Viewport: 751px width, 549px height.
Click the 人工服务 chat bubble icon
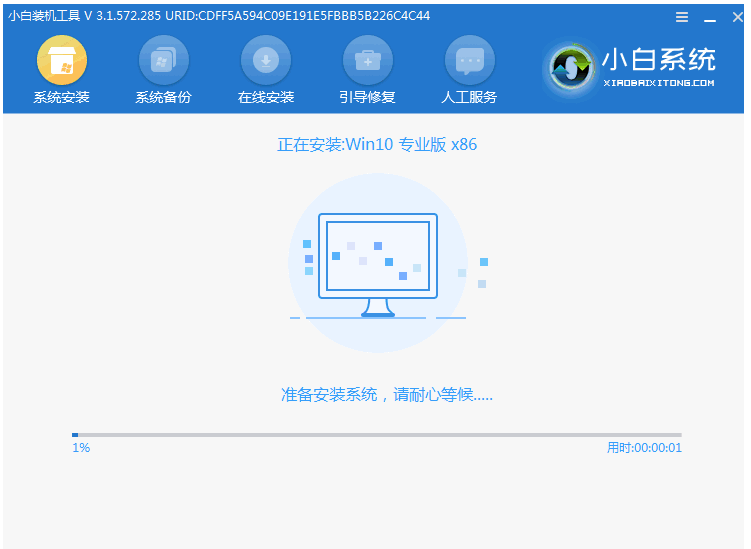click(469, 61)
